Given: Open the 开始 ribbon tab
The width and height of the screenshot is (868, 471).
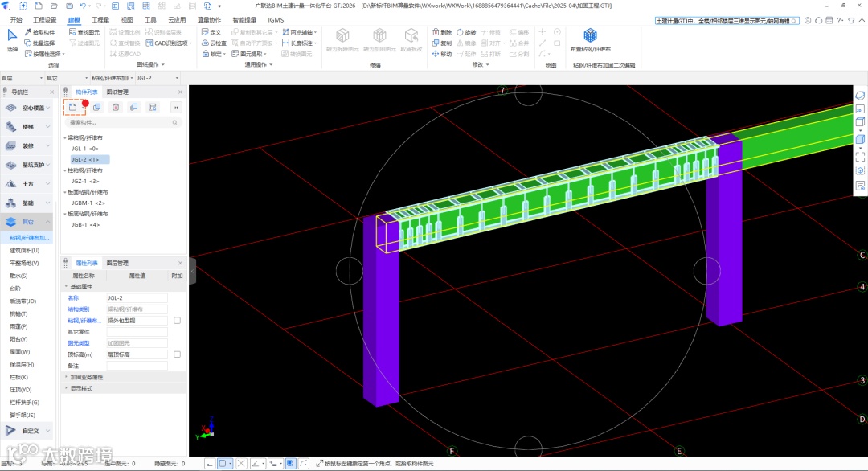Looking at the screenshot, I should [16, 20].
